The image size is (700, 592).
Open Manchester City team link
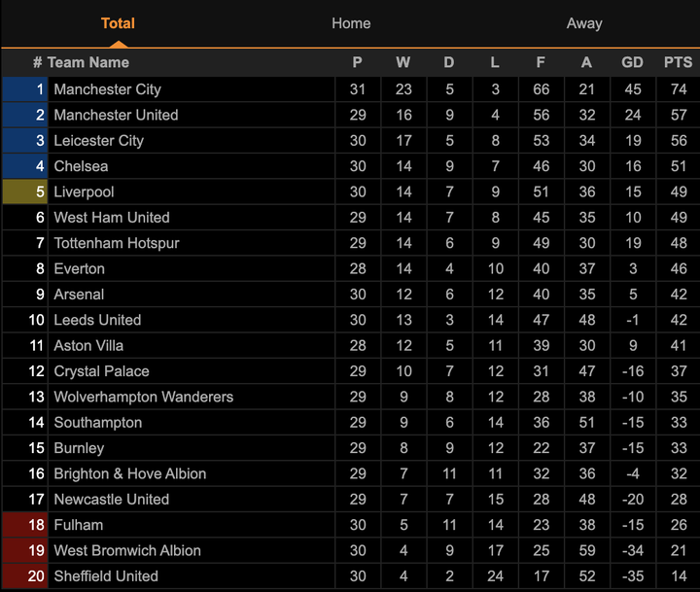tap(107, 89)
